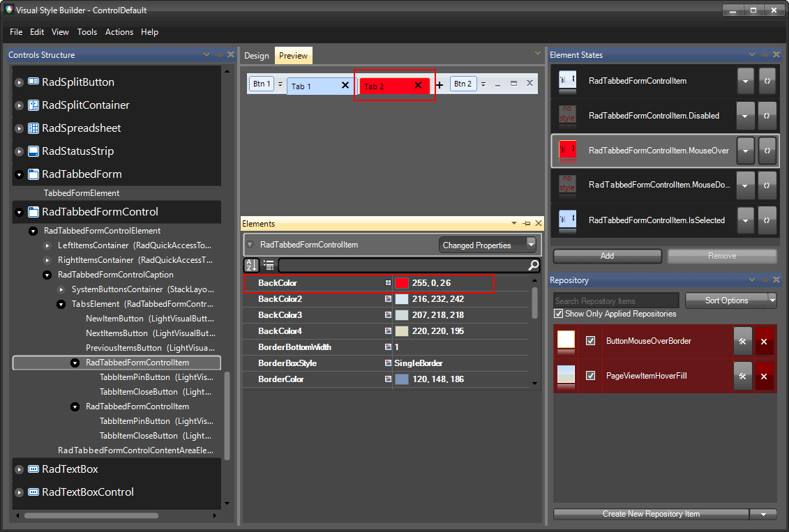The width and height of the screenshot is (789, 532).
Task: Edit the ButtonMouseOverBorder repository item
Action: (743, 342)
